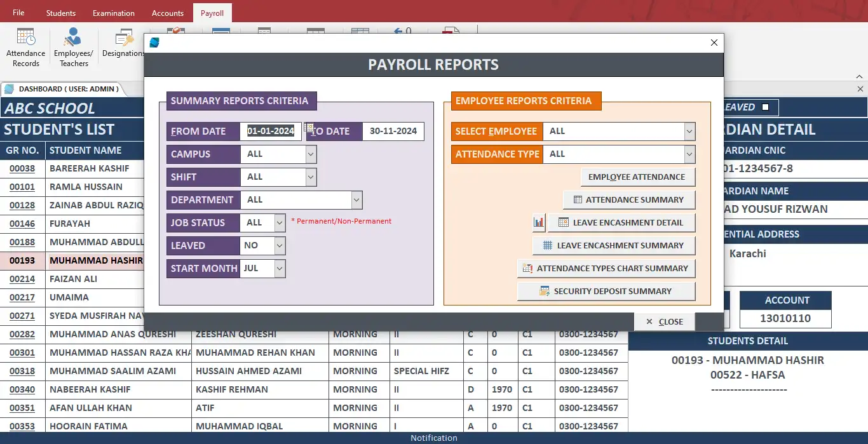Click the orange eraser toolbar icon
This screenshot has width=868, height=444.
coord(175,29)
